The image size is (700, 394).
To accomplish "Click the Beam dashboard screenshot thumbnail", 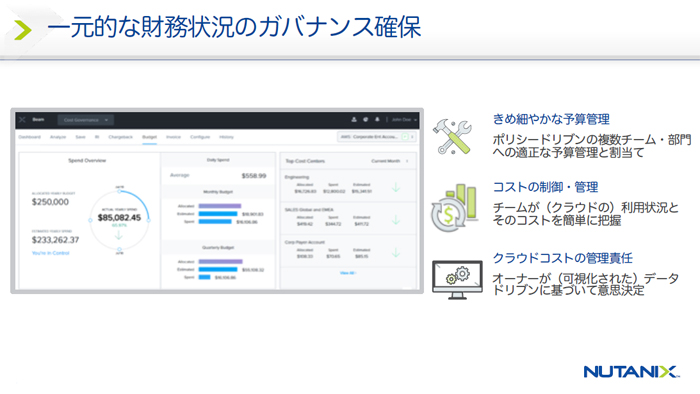I will tap(217, 201).
